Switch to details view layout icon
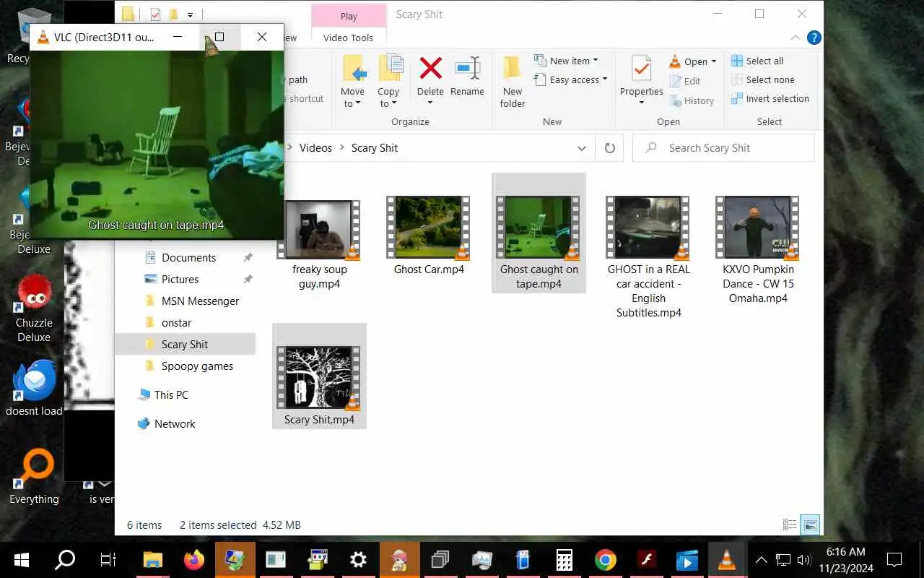The image size is (924, 578). 790,525
